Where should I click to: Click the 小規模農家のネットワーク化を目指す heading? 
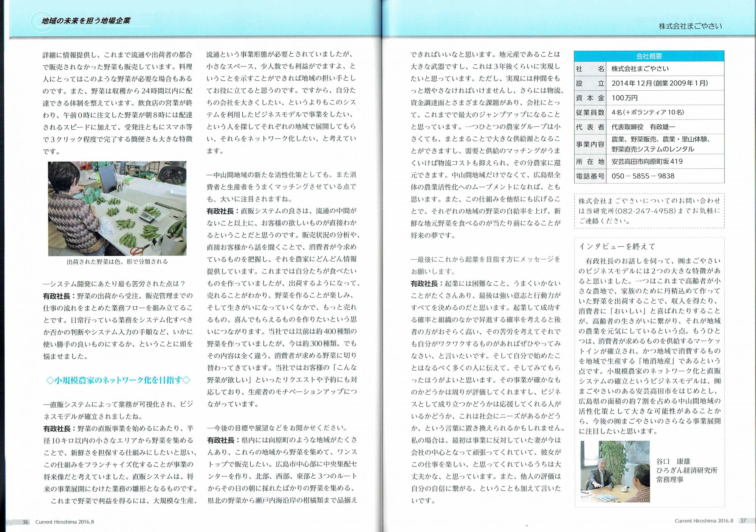pos(118,380)
